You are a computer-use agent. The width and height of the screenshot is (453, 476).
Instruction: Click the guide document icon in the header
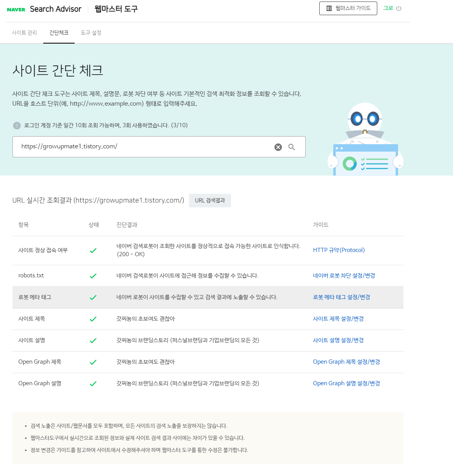[x=329, y=8]
